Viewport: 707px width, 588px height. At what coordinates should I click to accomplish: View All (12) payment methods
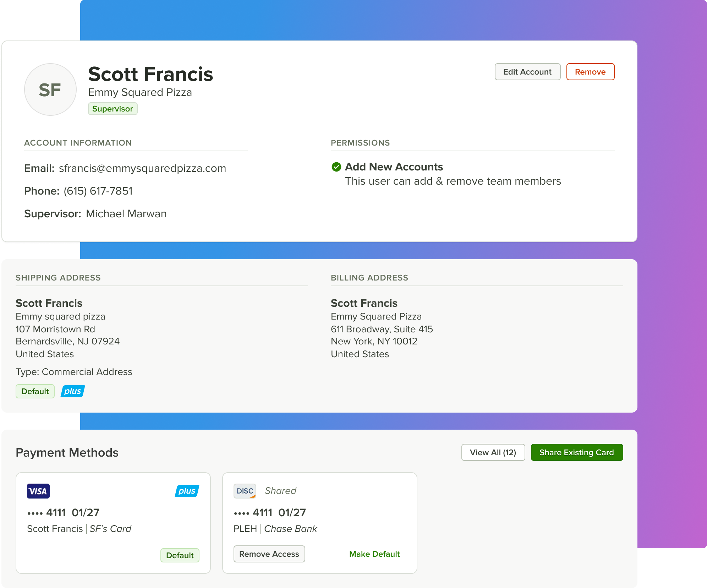[x=493, y=452]
